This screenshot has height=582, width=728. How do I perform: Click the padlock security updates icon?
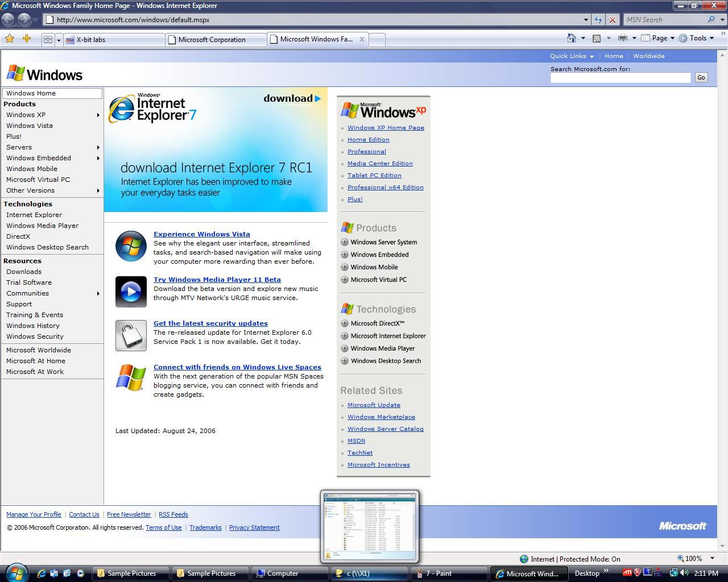(131, 335)
